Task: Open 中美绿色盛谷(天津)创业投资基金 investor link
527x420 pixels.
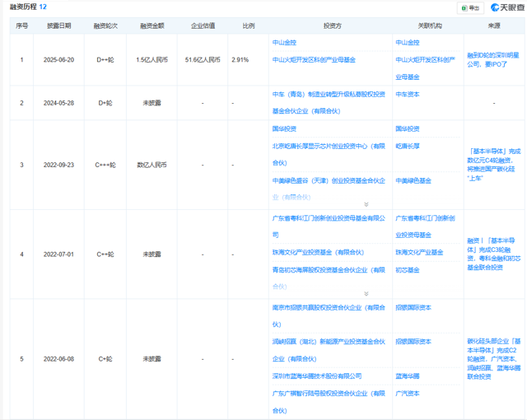Action: 329,189
